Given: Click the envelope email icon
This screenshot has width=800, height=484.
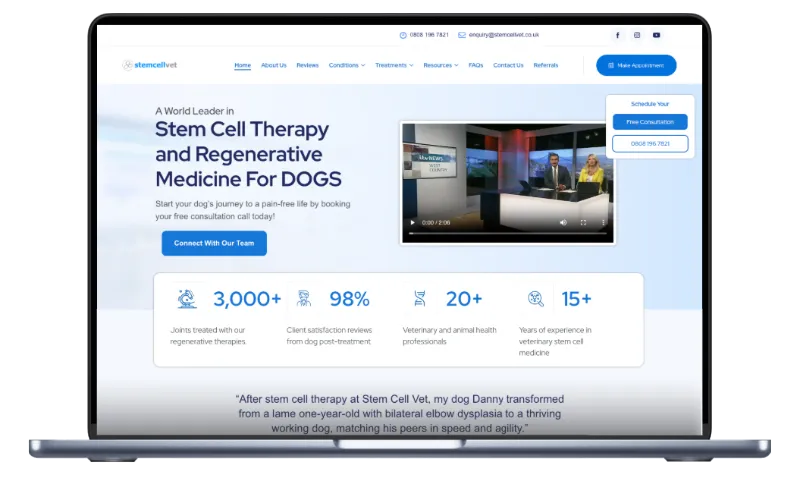Looking at the screenshot, I should coord(462,35).
